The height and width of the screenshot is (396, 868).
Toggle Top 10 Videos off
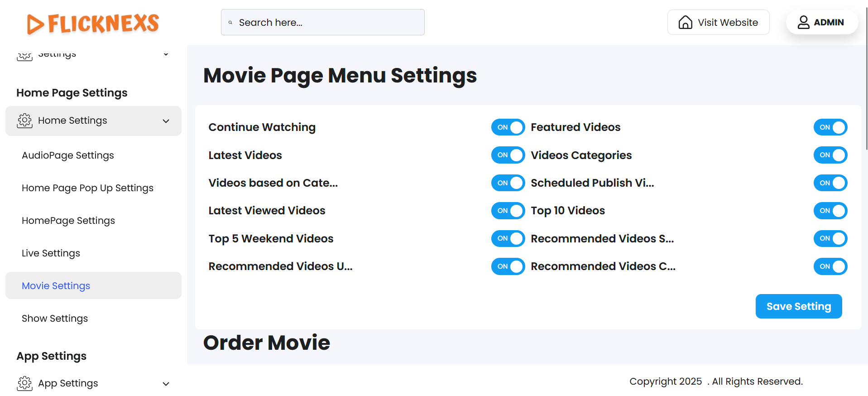[830, 211]
